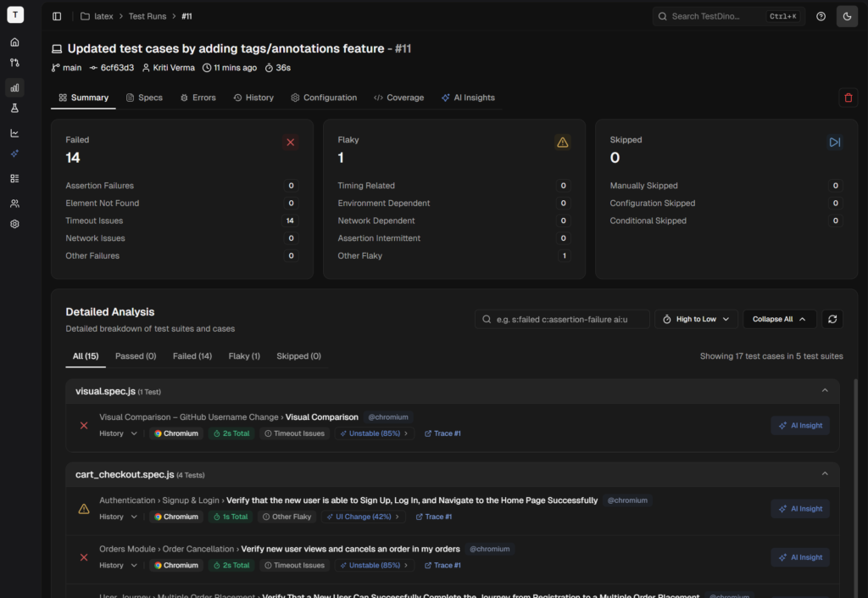This screenshot has height=598, width=868.
Task: Open the High to Low sort dropdown
Action: point(696,319)
